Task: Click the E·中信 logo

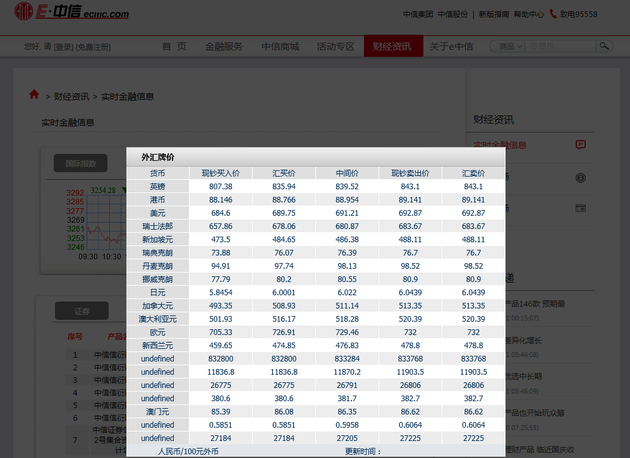Action: pyautogui.click(x=72, y=11)
